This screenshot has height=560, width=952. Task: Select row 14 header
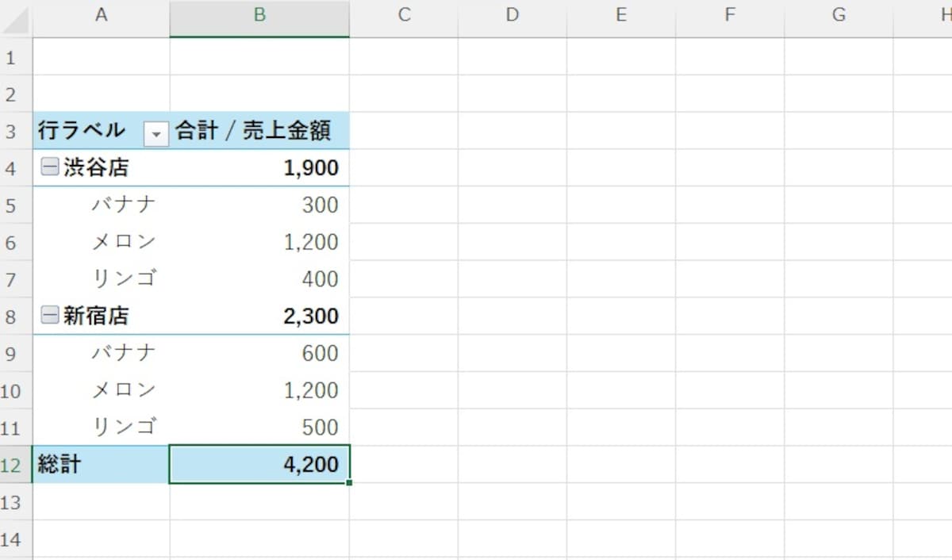[16, 539]
